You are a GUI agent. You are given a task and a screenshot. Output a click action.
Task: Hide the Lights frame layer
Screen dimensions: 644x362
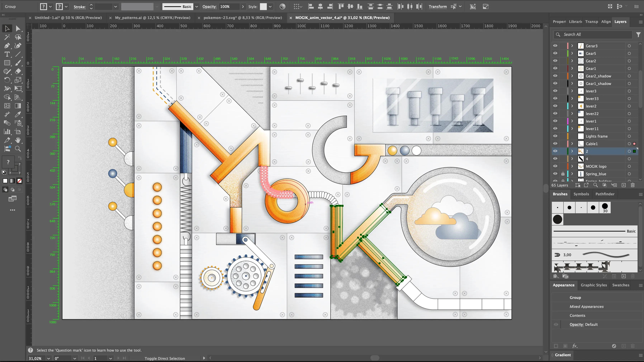(x=555, y=136)
